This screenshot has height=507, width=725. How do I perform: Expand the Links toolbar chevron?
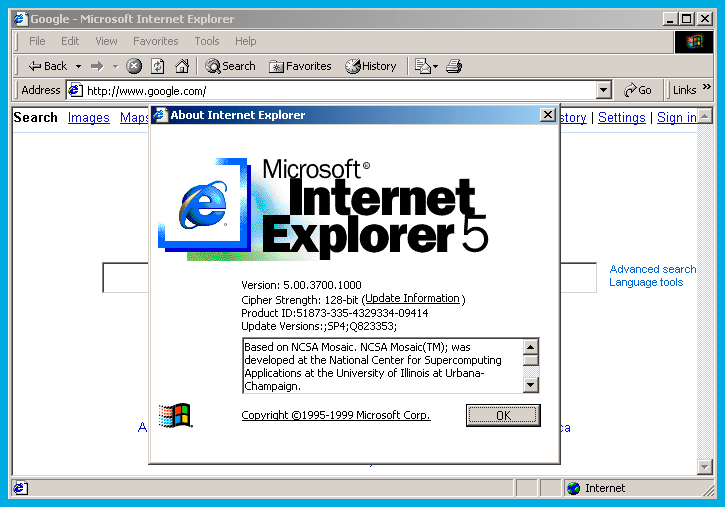[x=707, y=88]
